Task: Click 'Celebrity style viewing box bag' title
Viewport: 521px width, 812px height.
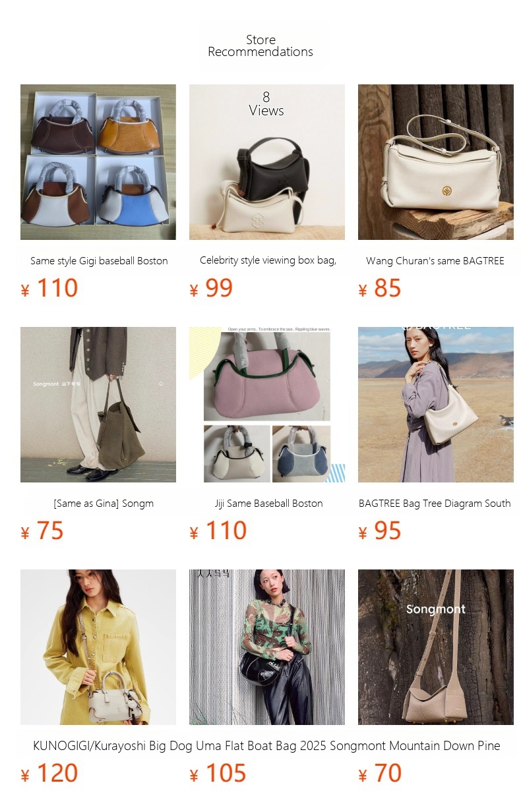Action: (268, 260)
